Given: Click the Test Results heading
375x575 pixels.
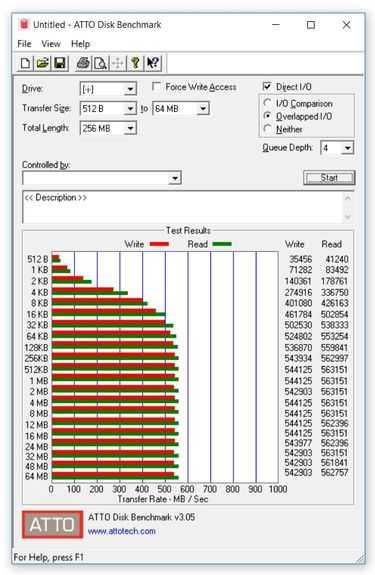Looking at the screenshot, I should pos(188,231).
